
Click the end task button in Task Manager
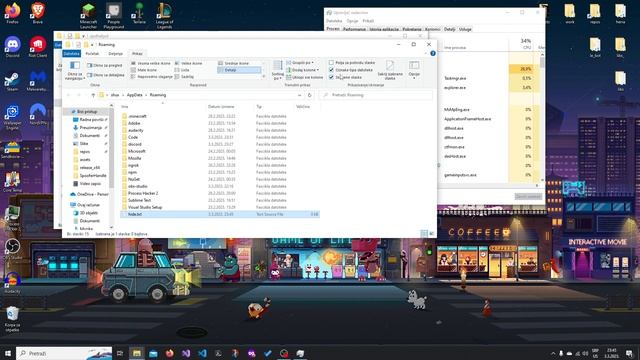tap(528, 196)
